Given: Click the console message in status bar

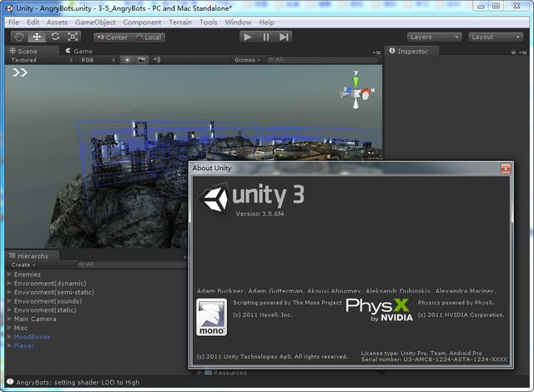Looking at the screenshot, I should (x=78, y=383).
